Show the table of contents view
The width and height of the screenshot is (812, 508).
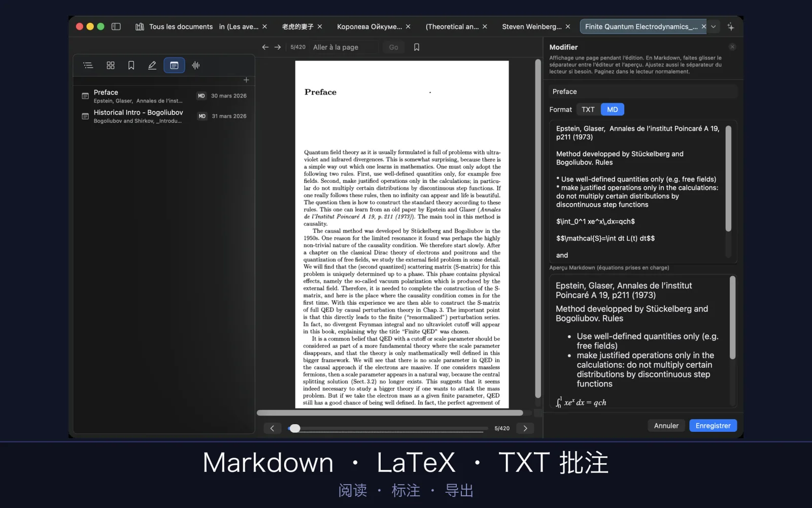click(x=88, y=65)
